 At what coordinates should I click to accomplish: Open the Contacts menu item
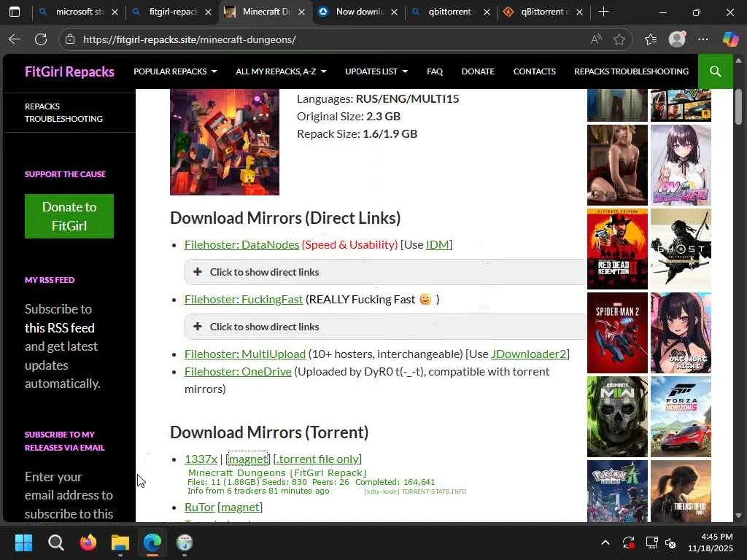(535, 71)
